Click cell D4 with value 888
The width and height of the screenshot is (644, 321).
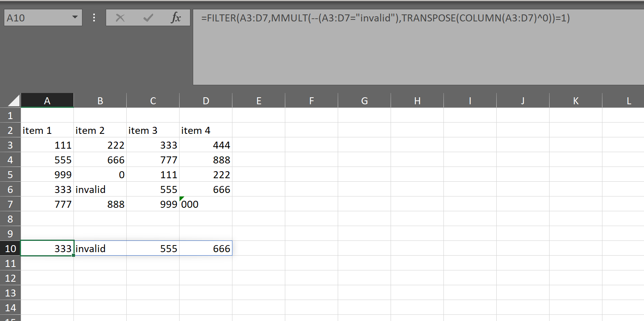(x=206, y=160)
